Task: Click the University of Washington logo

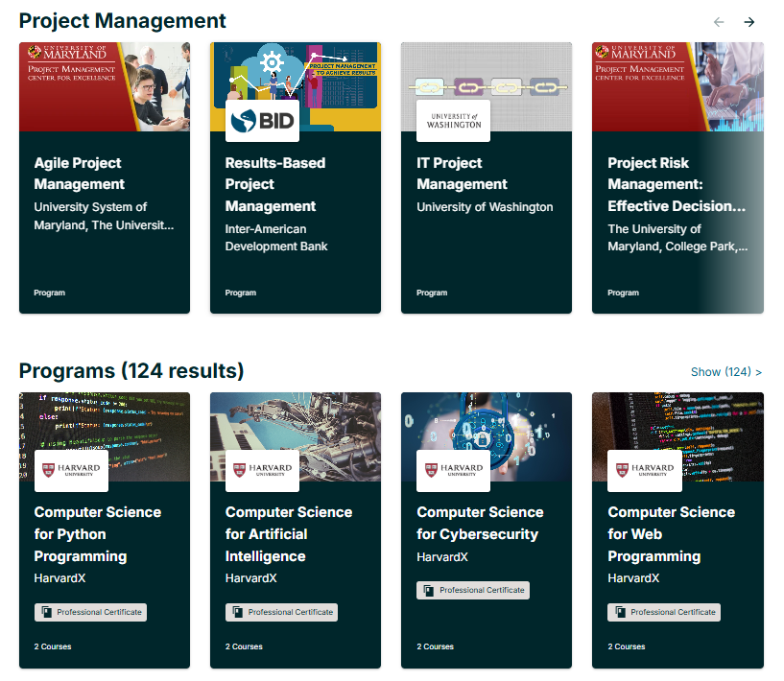Action: tap(453, 121)
